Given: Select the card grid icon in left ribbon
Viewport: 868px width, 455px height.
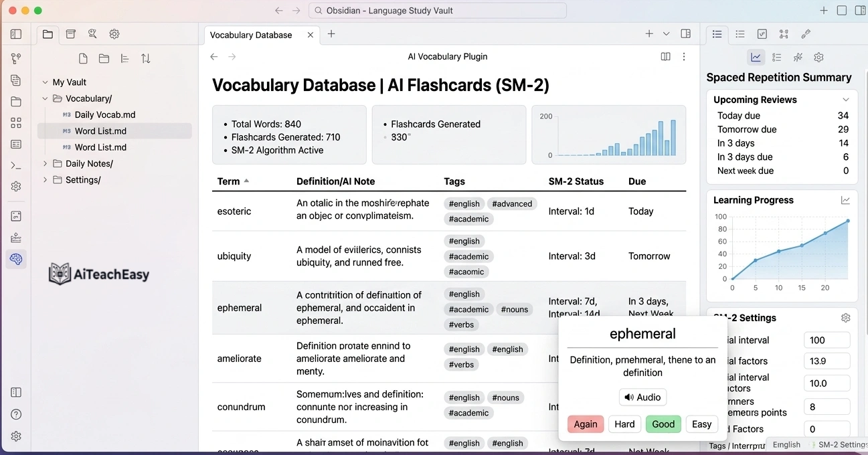Looking at the screenshot, I should pyautogui.click(x=15, y=122).
